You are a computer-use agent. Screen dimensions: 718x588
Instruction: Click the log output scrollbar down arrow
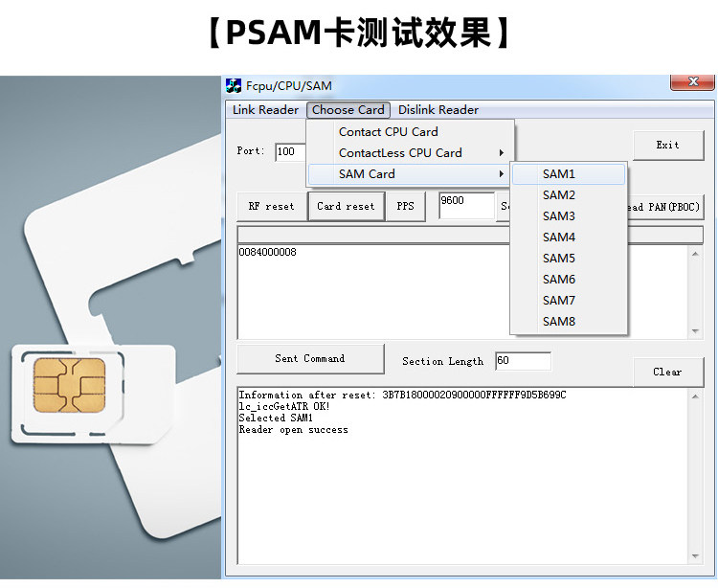tap(696, 556)
